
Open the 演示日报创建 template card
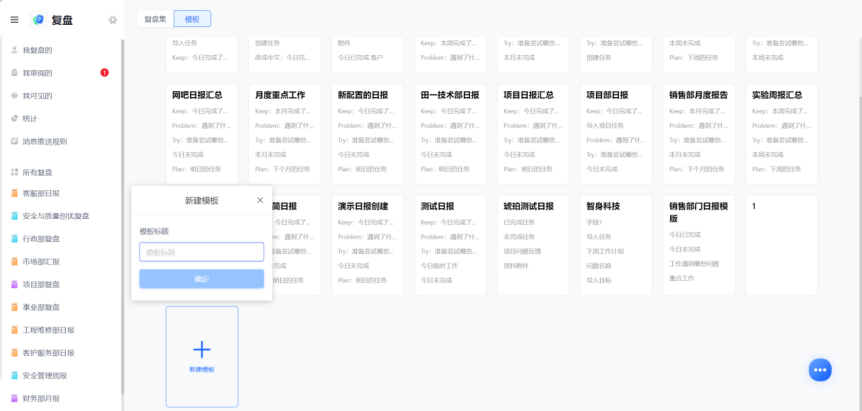coord(368,246)
